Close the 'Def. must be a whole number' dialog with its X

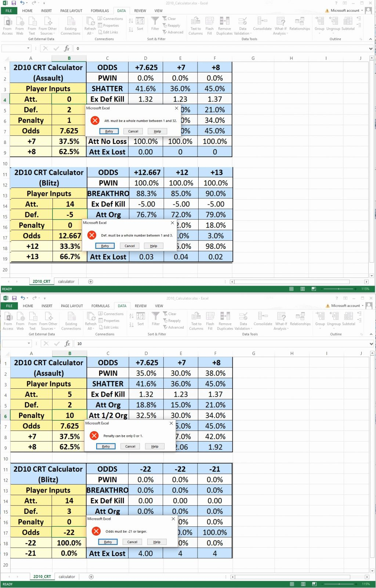click(172, 223)
